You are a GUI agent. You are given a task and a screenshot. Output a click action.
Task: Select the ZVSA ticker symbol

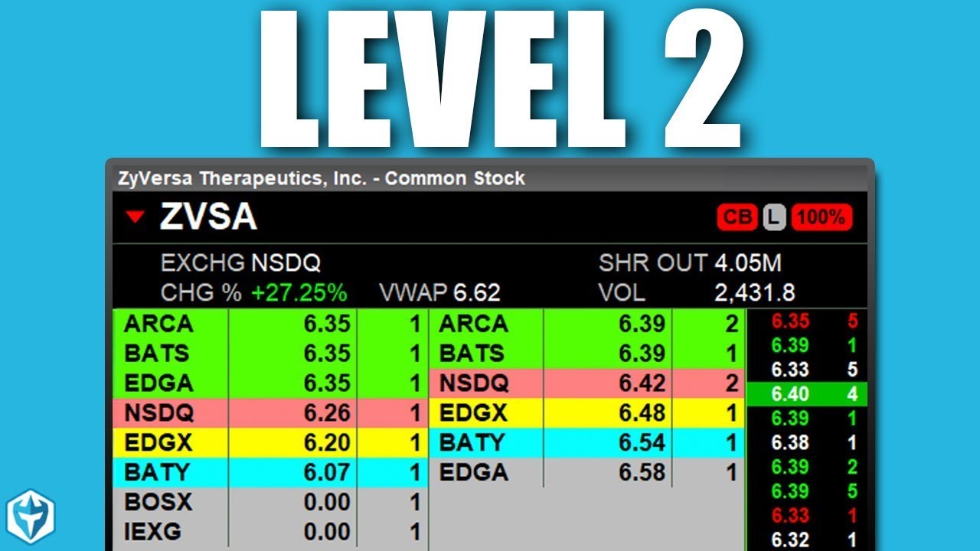click(x=207, y=217)
